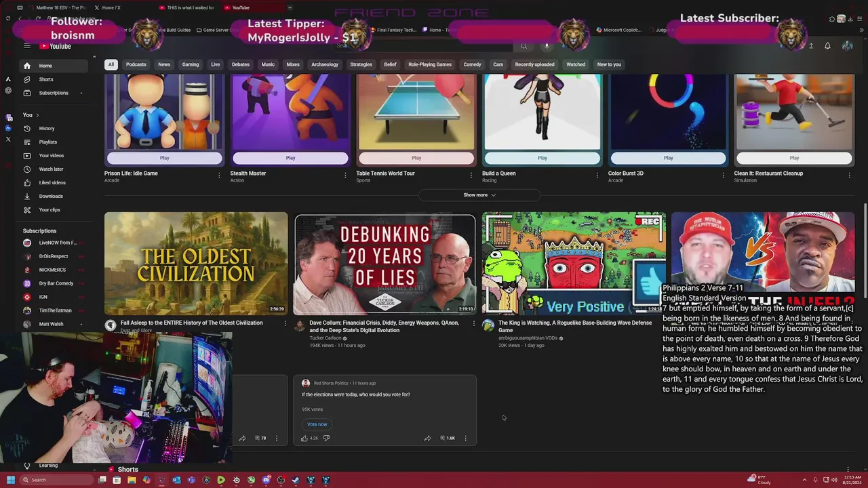
Task: Play Table Tennis World Tour game
Action: 416,158
